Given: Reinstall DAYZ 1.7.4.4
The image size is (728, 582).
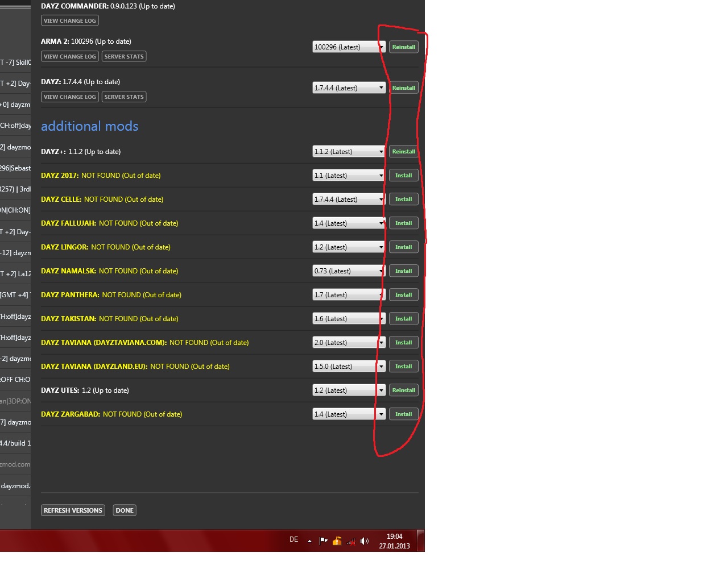Looking at the screenshot, I should (x=404, y=88).
